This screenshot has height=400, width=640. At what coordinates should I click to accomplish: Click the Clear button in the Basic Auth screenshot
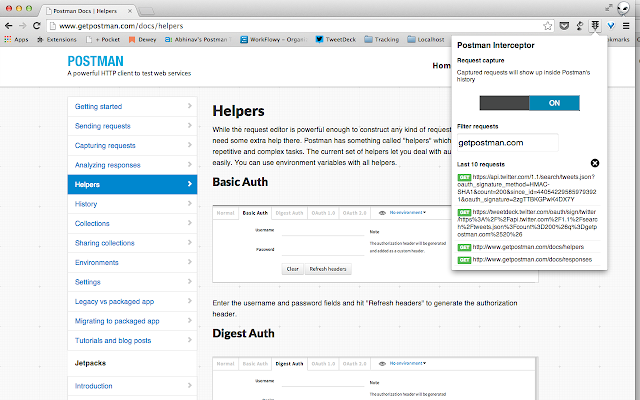293,269
